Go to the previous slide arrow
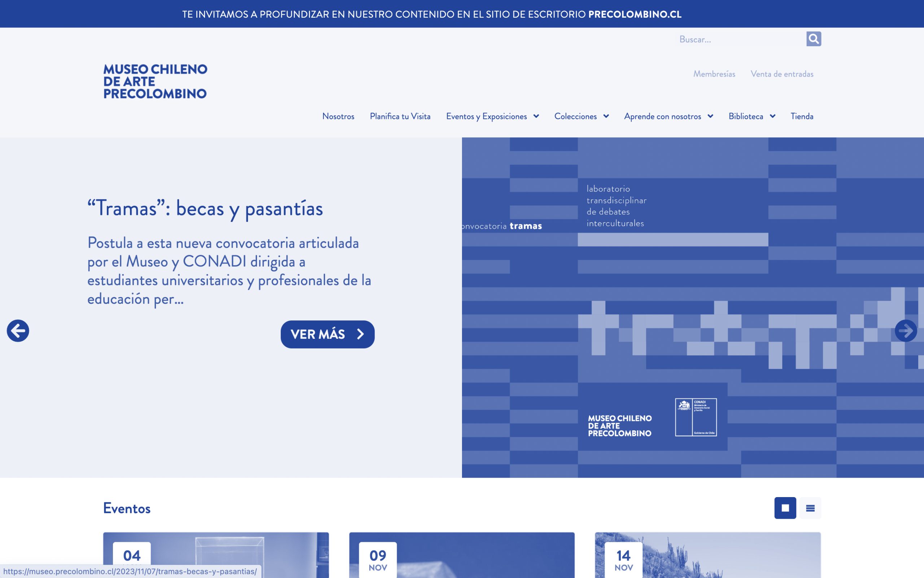924x578 pixels. pos(18,331)
